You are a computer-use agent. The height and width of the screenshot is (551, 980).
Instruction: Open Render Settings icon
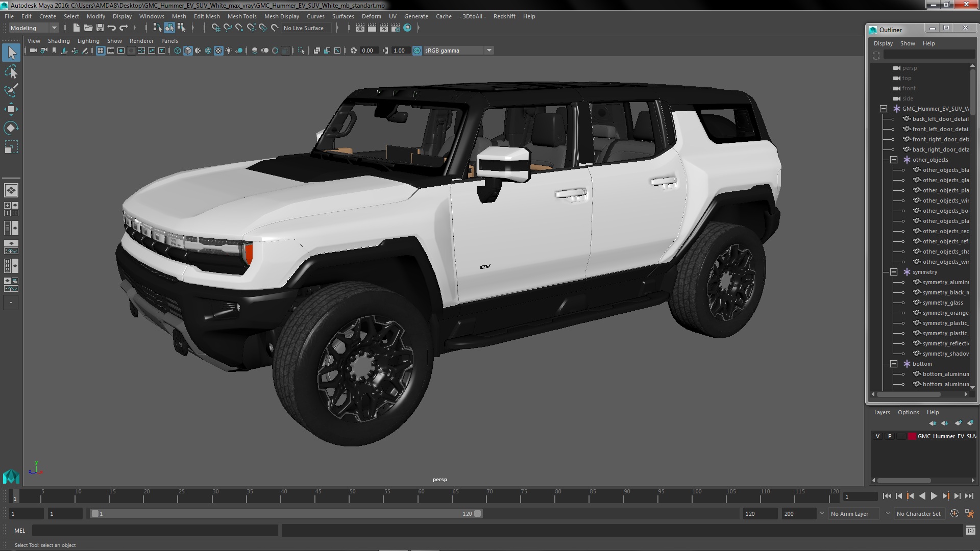click(395, 28)
